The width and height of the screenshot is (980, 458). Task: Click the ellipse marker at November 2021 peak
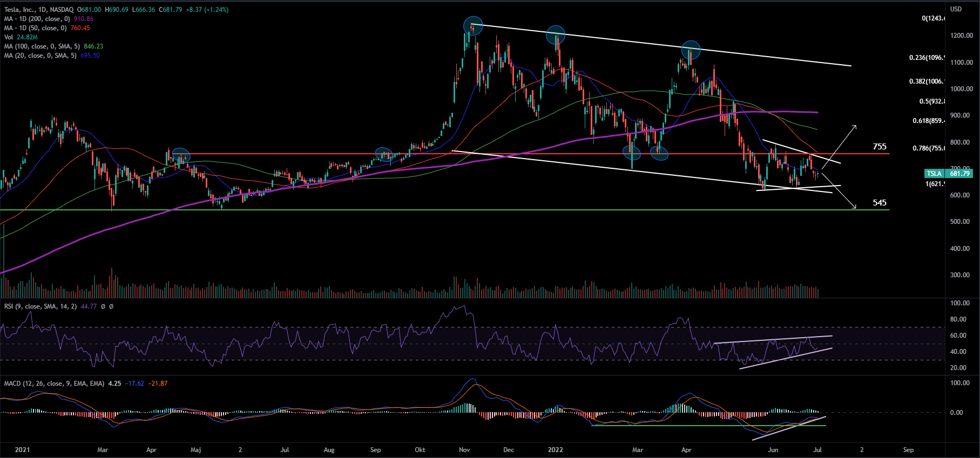(x=473, y=25)
